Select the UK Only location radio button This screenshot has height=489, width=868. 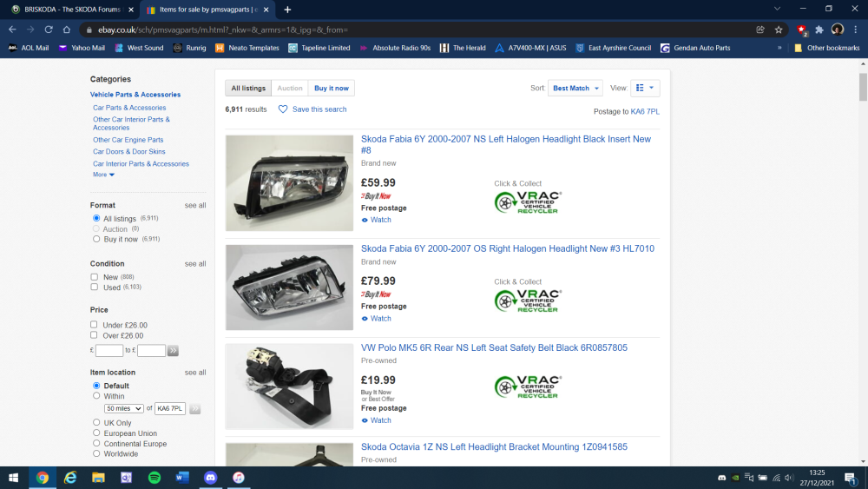96,422
